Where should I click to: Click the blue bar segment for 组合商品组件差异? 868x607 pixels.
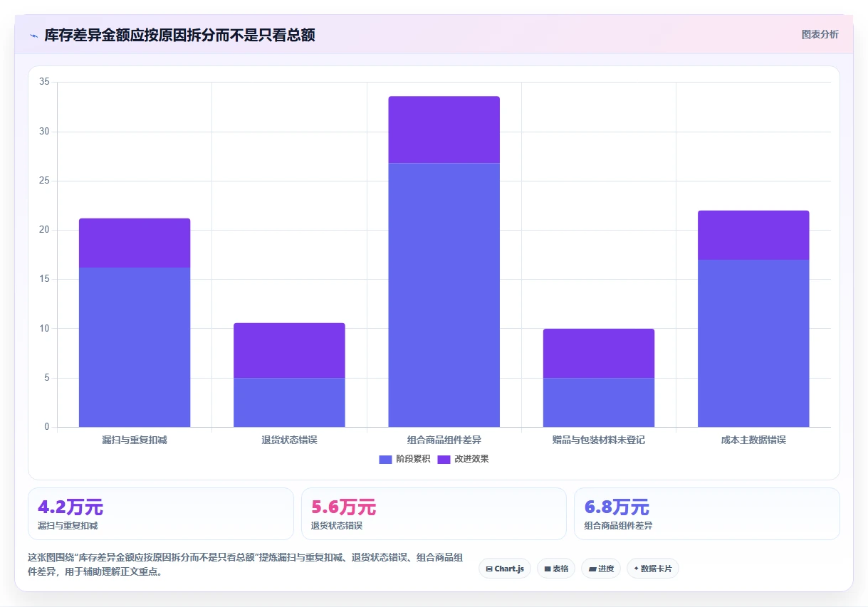click(x=444, y=295)
